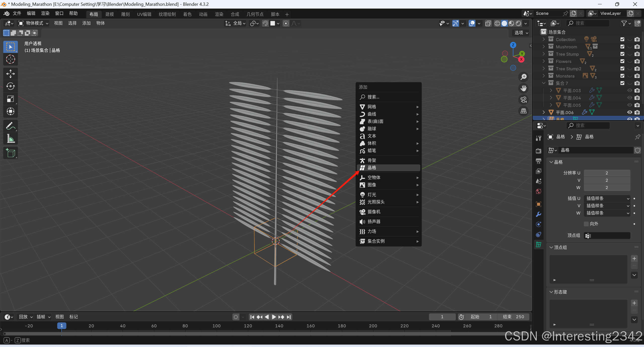
Task: Open the 插值 U dropdown
Action: click(607, 198)
